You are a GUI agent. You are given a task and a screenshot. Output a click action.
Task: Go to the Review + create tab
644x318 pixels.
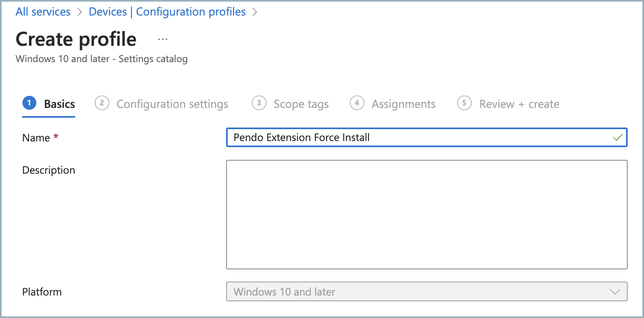point(519,104)
